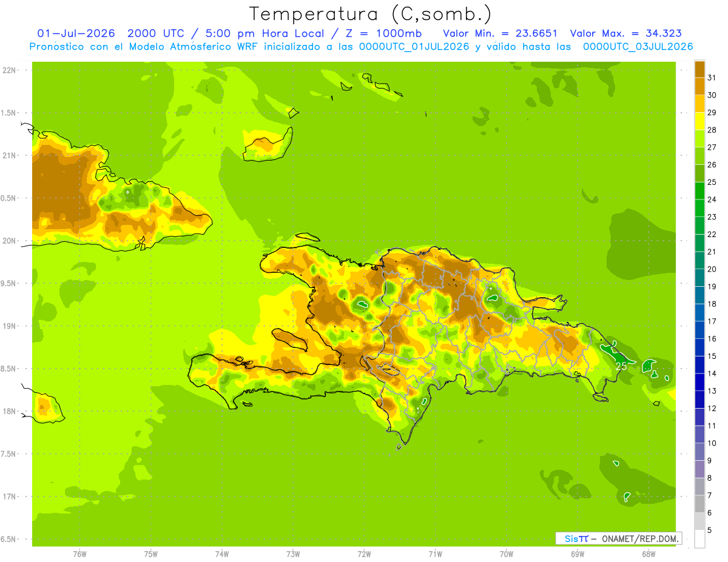Pick yellow legend swatch between 28 and 29
Screen dimensions: 728x562
pos(699,121)
